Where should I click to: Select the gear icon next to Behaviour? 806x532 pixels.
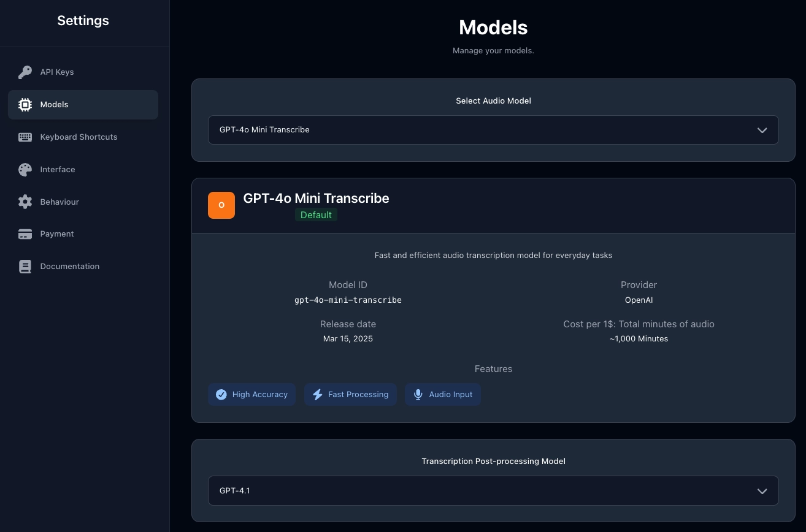point(25,202)
